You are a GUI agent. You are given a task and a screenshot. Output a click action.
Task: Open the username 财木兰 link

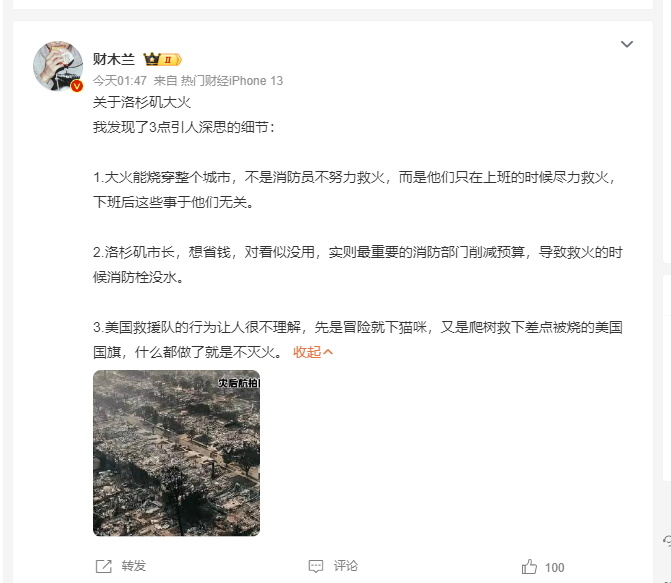[114, 59]
